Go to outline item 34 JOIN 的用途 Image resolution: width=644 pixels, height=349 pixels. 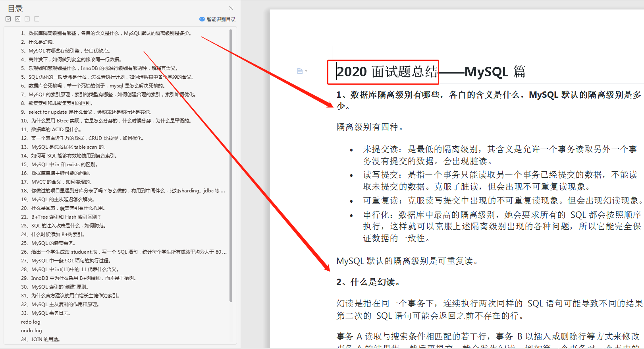(41, 339)
